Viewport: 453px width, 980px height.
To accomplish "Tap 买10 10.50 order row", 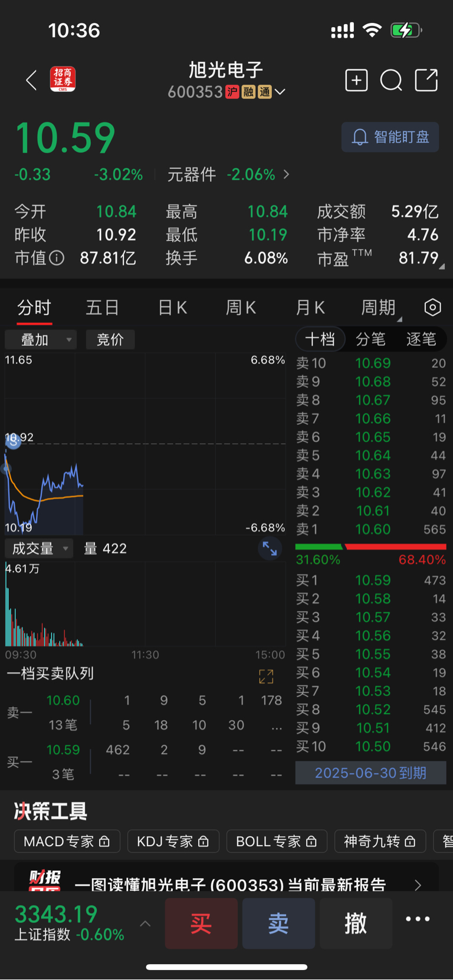I will click(370, 746).
